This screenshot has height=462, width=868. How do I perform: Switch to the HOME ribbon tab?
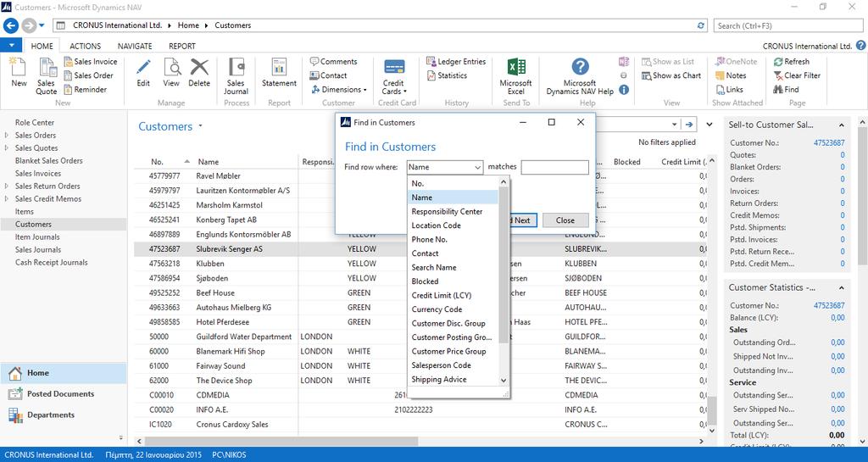[x=42, y=46]
